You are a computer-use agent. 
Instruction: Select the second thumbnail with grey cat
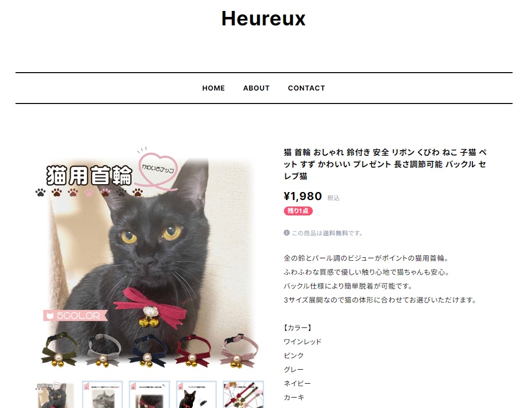(102, 395)
